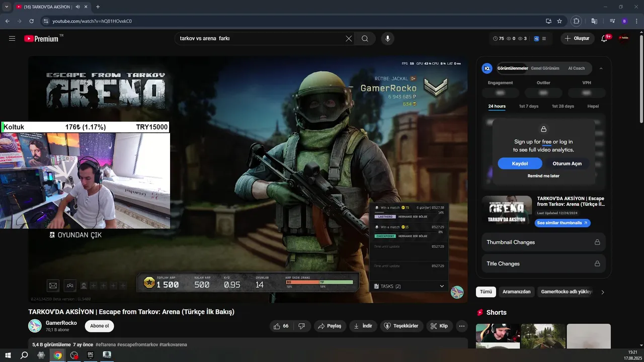Open the tab search dropdown
Image resolution: width=644 pixels, height=362 pixels.
[7, 7]
